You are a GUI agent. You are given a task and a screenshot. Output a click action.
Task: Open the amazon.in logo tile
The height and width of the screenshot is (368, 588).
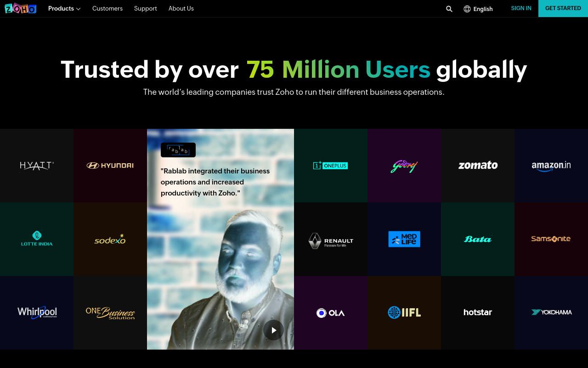[x=551, y=166]
